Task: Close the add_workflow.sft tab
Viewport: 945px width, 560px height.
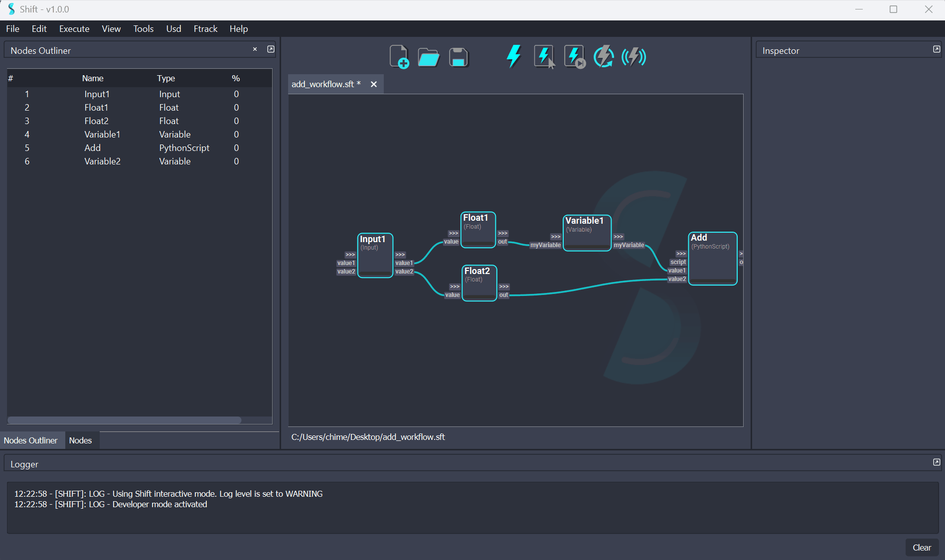Action: (x=374, y=84)
